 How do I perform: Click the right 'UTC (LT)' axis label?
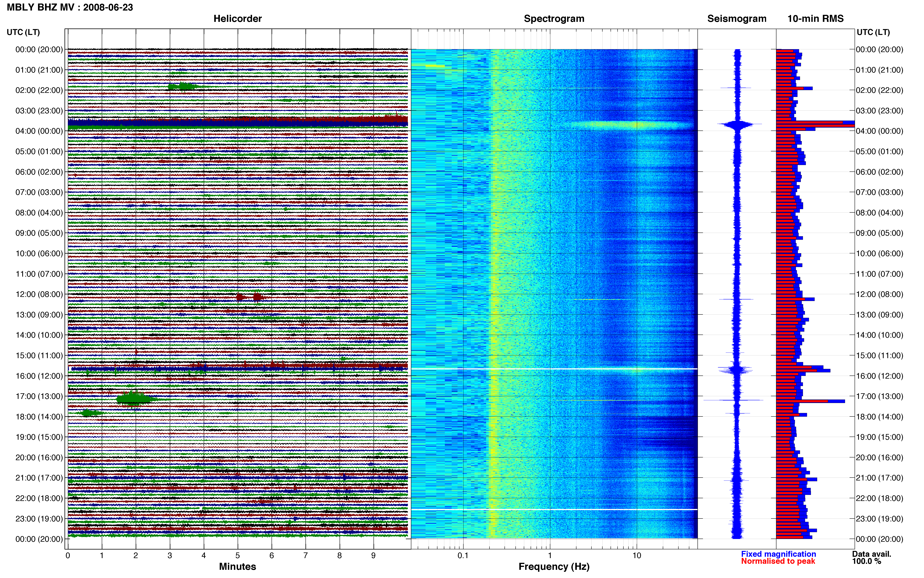[x=873, y=32]
